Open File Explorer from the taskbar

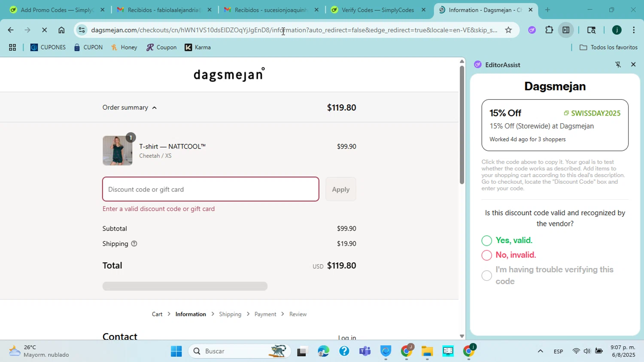pos(427,351)
